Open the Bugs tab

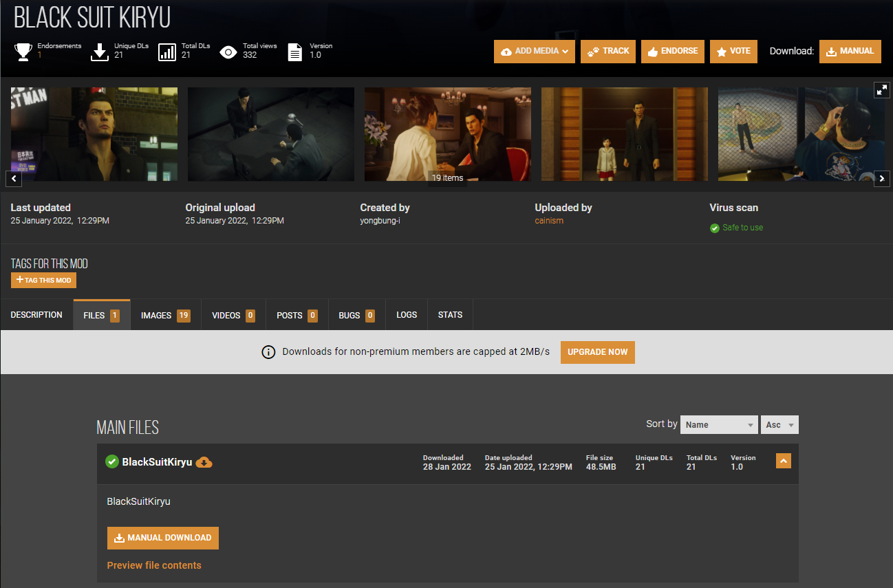[x=357, y=315]
